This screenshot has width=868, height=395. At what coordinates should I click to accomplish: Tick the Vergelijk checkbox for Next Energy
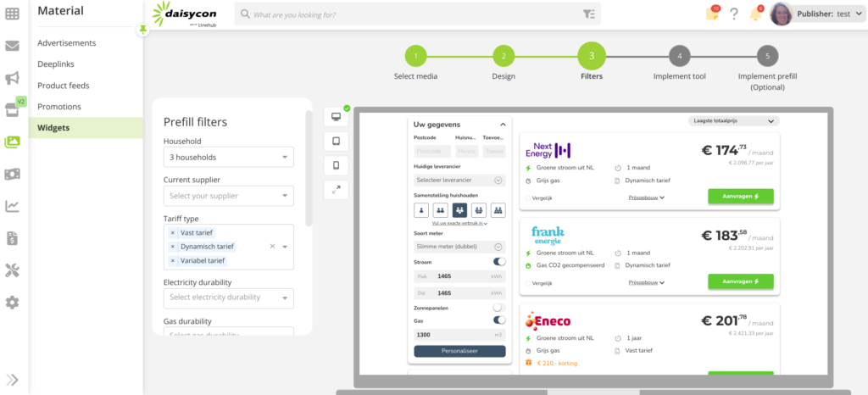(527, 197)
